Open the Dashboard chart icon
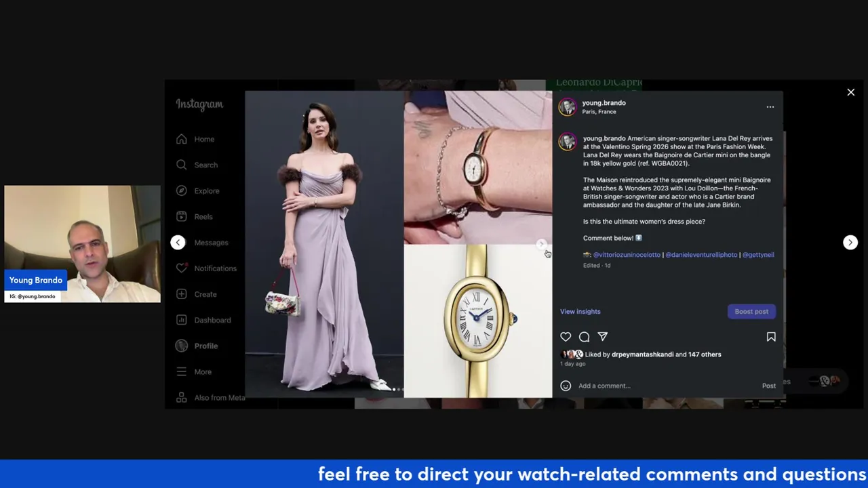 click(182, 320)
